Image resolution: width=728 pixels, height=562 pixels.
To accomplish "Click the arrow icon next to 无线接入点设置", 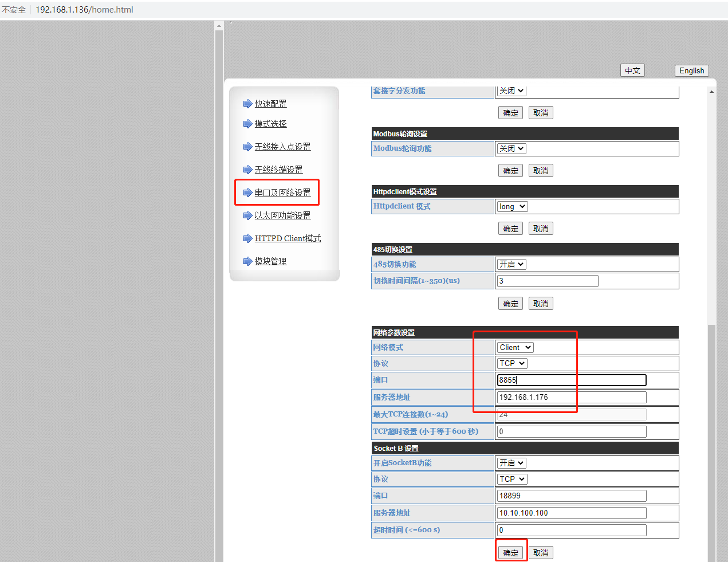I will pyautogui.click(x=247, y=147).
